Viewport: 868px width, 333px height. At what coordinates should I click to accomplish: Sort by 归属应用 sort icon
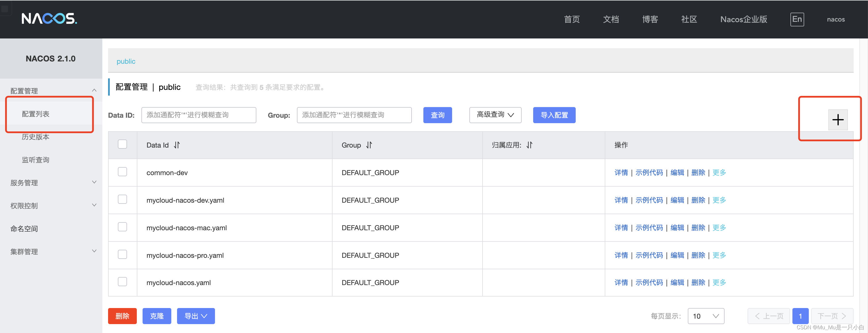tap(530, 145)
